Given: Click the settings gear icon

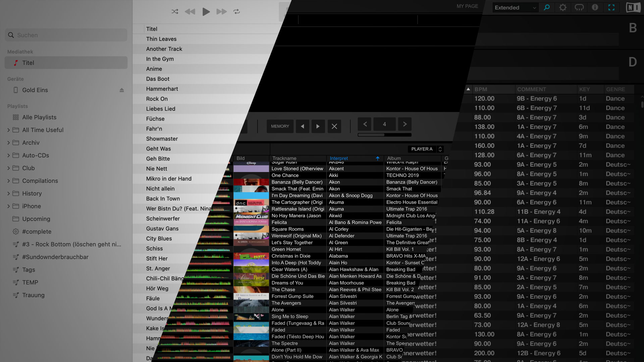Looking at the screenshot, I should point(562,7).
